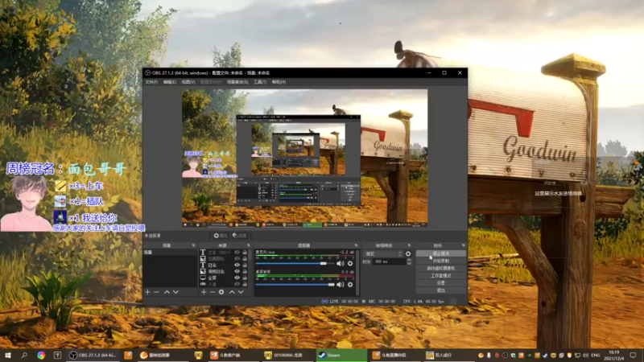Click the 启动虚拟摄像机 virtual camera button

point(440,269)
